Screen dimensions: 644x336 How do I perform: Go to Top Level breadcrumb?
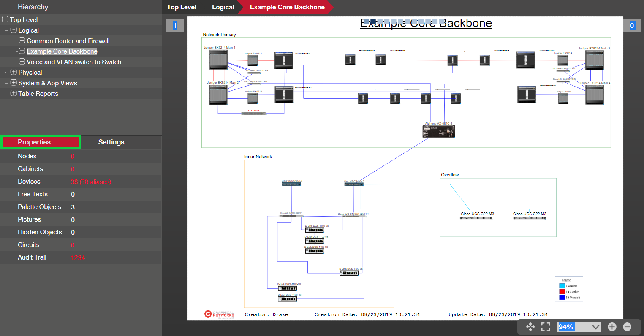click(182, 7)
